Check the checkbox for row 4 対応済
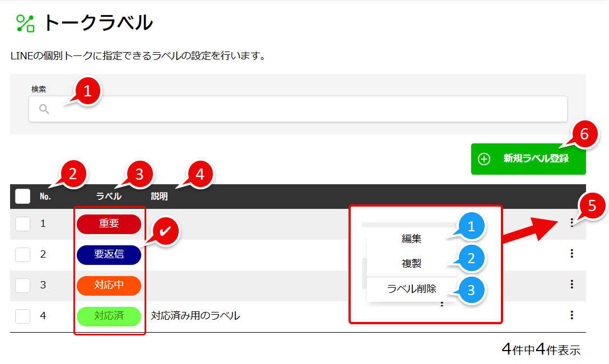Screen dimensions: 609x364 click(22, 316)
